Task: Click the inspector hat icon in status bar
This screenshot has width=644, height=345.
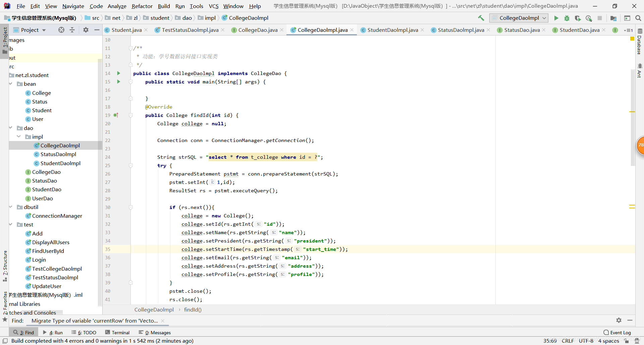Action: [x=637, y=341]
